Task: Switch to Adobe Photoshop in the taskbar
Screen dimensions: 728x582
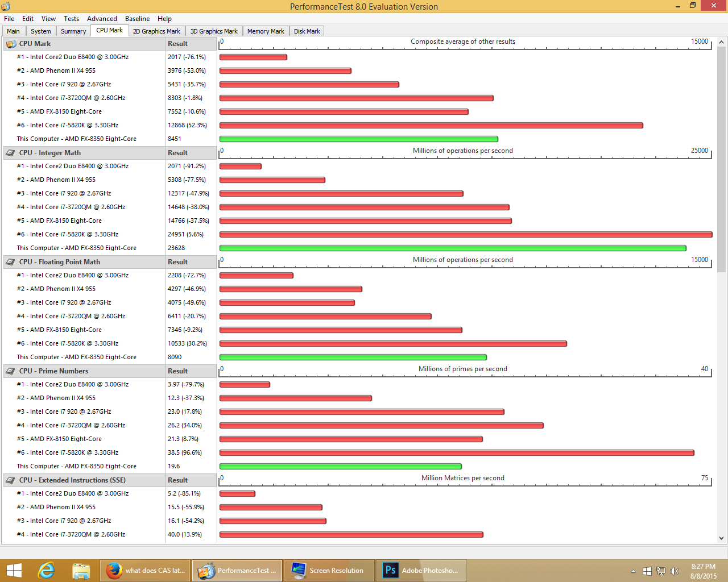Action: pyautogui.click(x=421, y=571)
